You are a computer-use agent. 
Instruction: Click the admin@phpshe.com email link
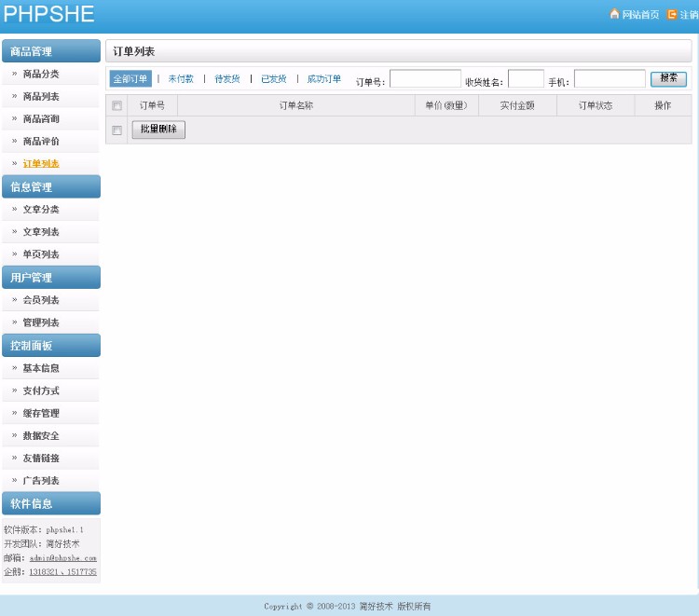[62, 558]
